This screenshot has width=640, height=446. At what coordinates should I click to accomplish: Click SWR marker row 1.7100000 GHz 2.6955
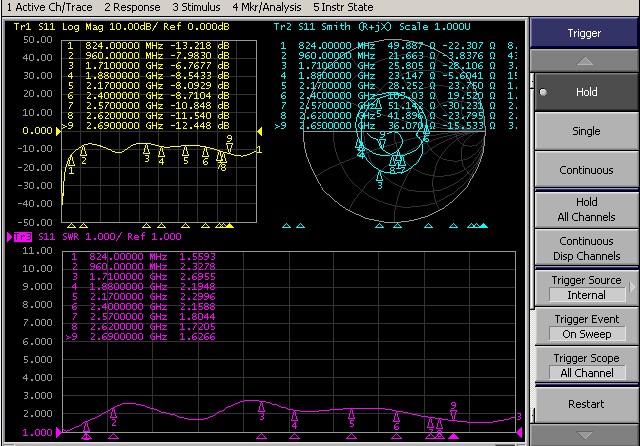[143, 277]
